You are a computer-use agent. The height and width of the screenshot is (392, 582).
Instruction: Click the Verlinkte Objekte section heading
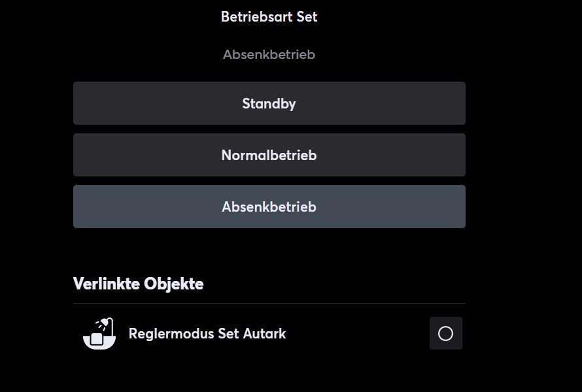point(138,284)
